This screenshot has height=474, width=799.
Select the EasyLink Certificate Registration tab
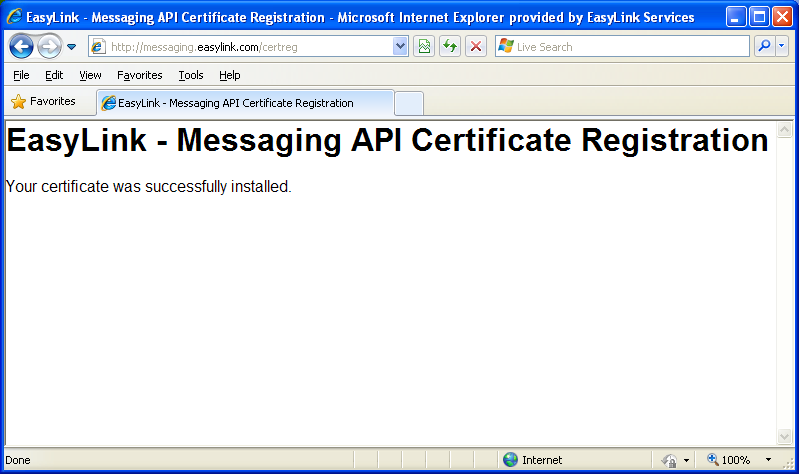click(245, 103)
